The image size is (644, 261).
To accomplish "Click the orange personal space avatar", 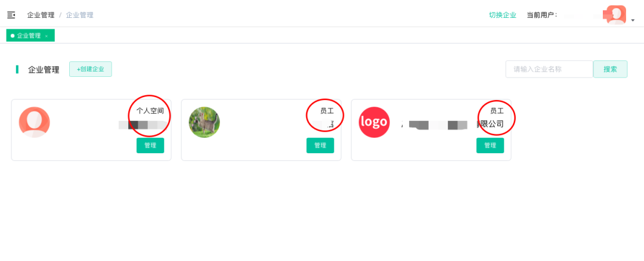I will click(x=35, y=122).
